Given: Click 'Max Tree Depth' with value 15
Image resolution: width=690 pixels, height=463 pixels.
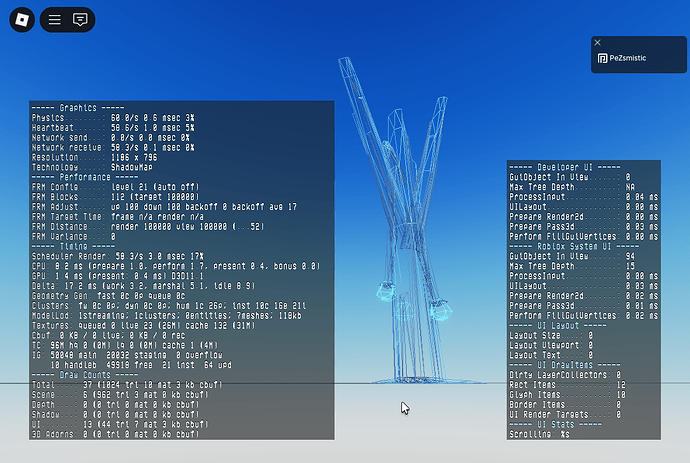Looking at the screenshot, I should [x=572, y=266].
